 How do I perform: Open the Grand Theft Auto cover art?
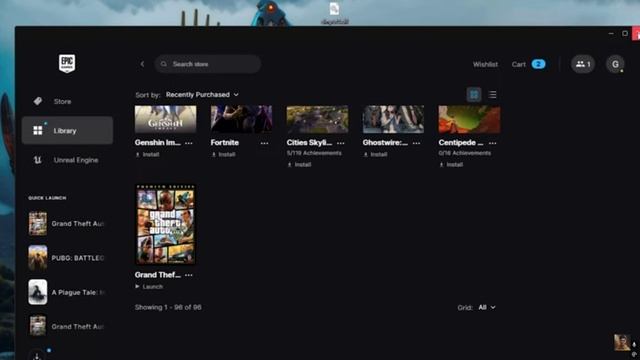165,224
